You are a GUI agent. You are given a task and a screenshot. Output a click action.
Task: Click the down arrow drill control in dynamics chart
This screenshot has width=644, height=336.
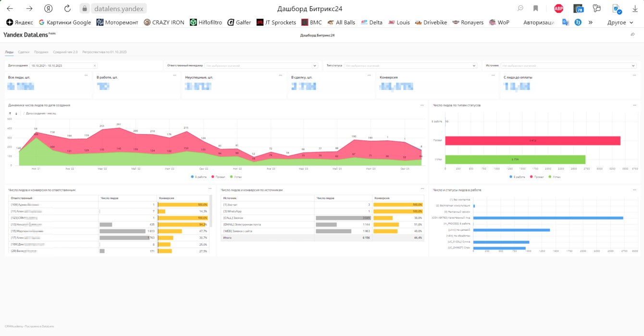(x=16, y=113)
